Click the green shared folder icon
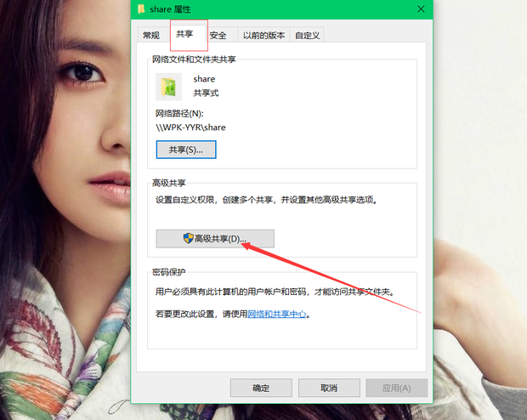Image resolution: width=527 pixels, height=420 pixels. (x=168, y=87)
